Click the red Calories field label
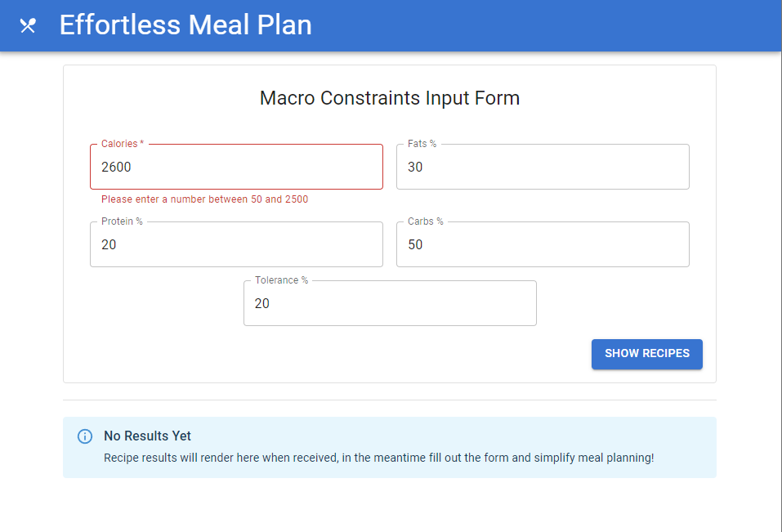The height and width of the screenshot is (532, 782). pyautogui.click(x=122, y=144)
